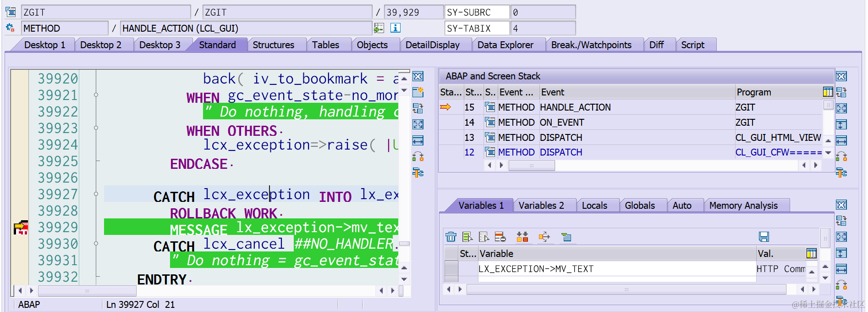
Task: Toggle the breakpoint at line 39929
Action: 20,228
